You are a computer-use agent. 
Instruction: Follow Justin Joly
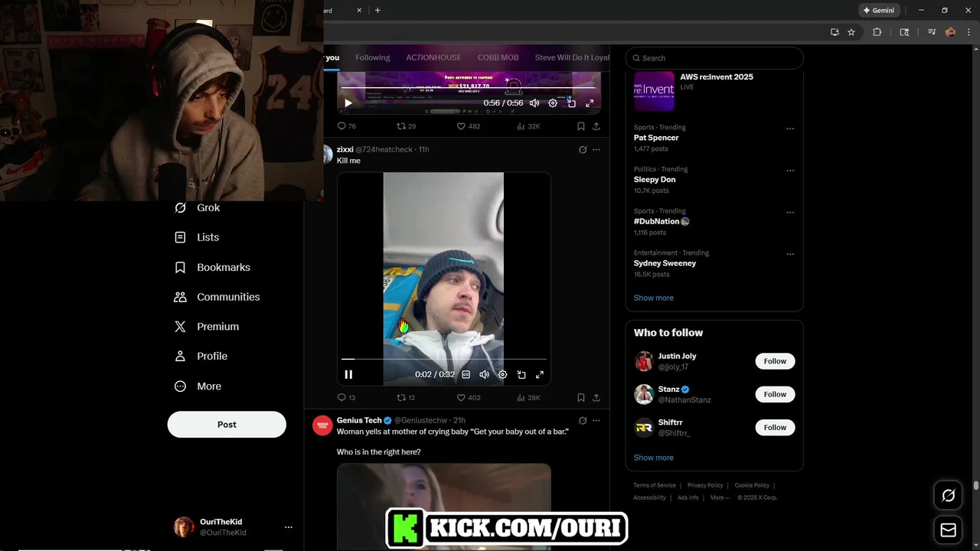click(x=775, y=361)
